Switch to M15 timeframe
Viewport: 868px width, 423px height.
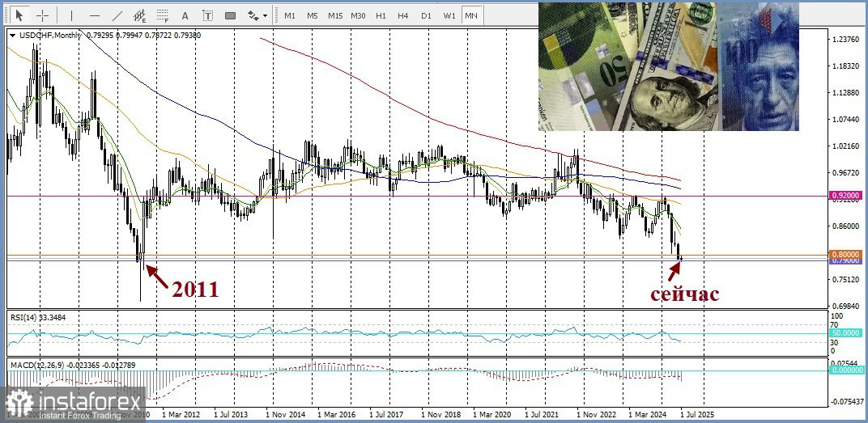tap(335, 15)
